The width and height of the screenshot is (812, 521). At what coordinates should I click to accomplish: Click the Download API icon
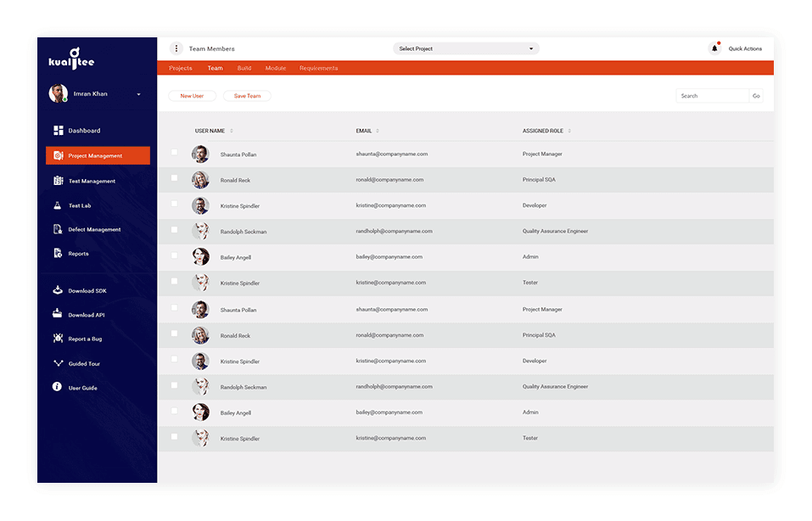[58, 314]
